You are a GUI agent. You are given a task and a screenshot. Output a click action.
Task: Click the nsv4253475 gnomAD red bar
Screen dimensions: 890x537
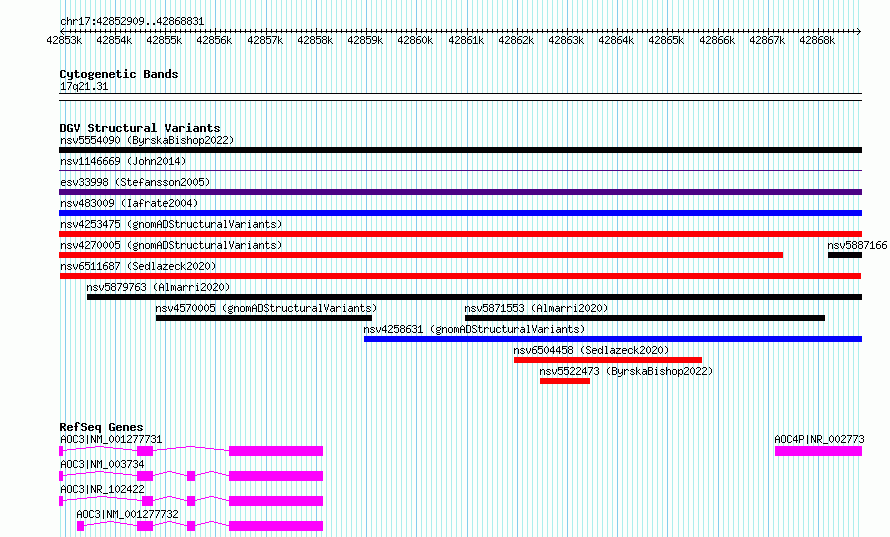(x=460, y=234)
